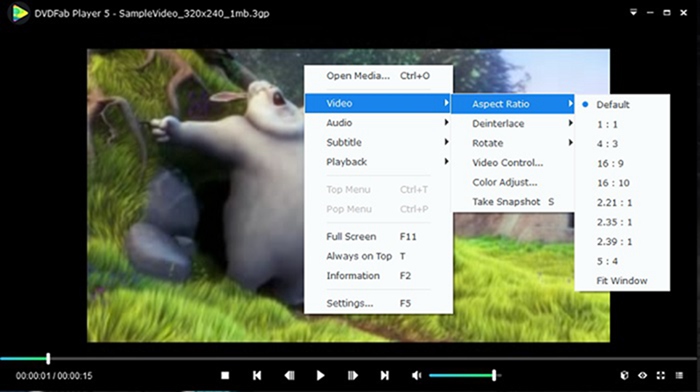
Task: Choose Take Snapshot menu entry
Action: pyautogui.click(x=513, y=202)
